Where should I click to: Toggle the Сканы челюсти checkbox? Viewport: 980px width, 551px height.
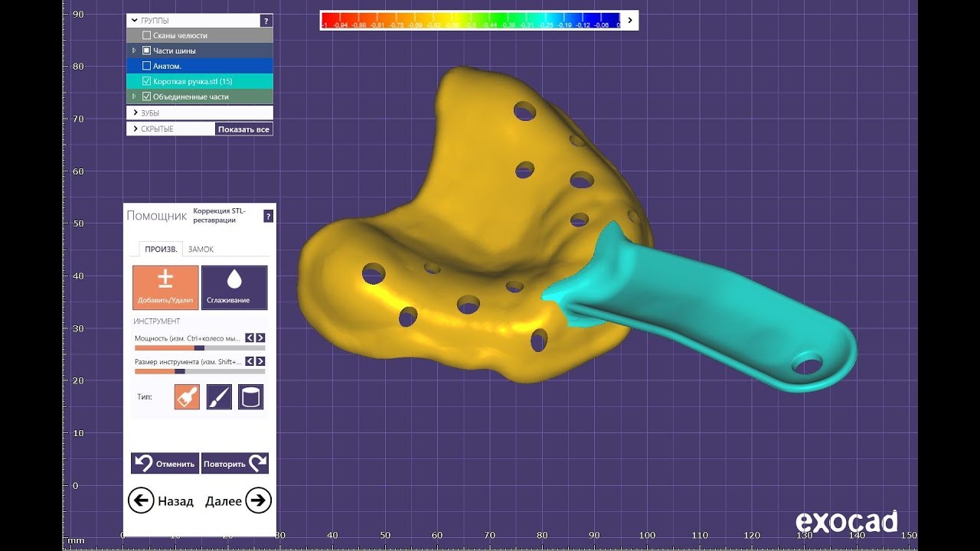tap(147, 35)
